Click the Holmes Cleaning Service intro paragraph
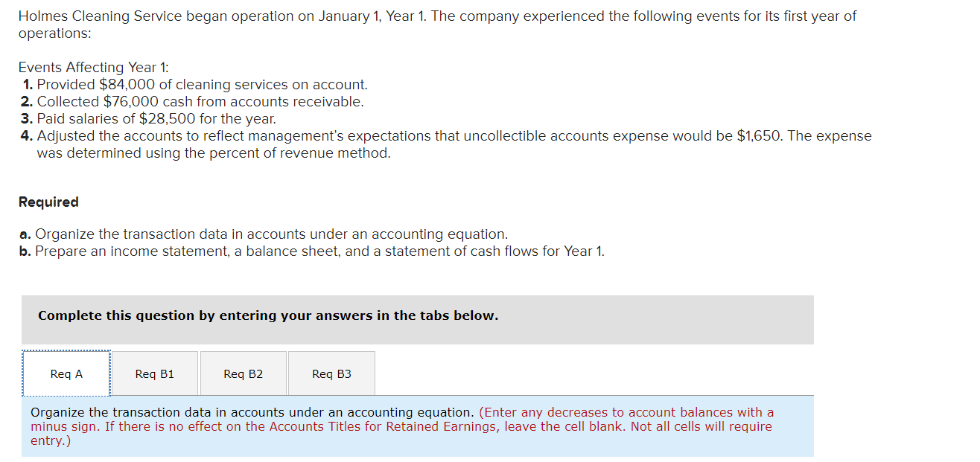This screenshot has width=980, height=462. click(x=438, y=25)
